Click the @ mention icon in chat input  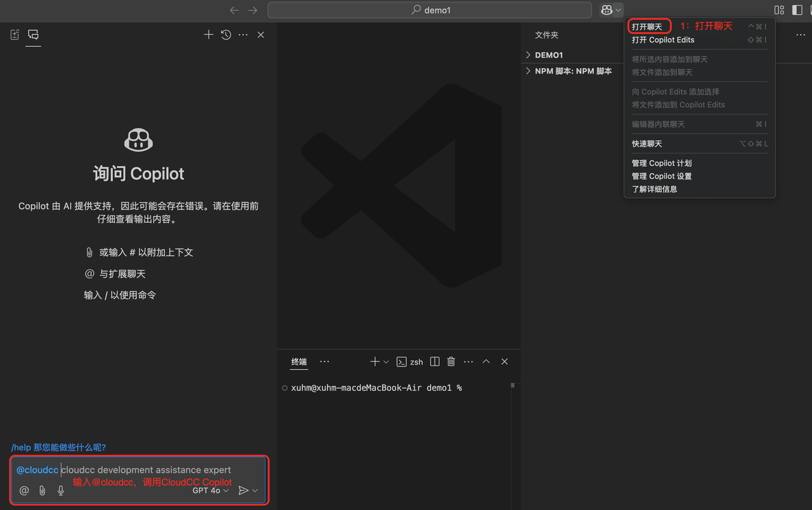[24, 490]
